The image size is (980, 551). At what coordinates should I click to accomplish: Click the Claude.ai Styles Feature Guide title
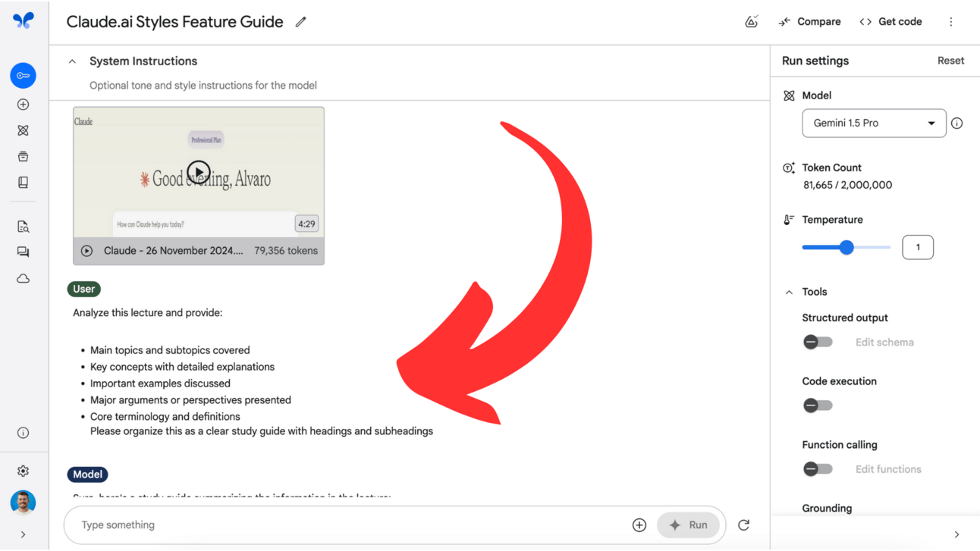(x=175, y=22)
